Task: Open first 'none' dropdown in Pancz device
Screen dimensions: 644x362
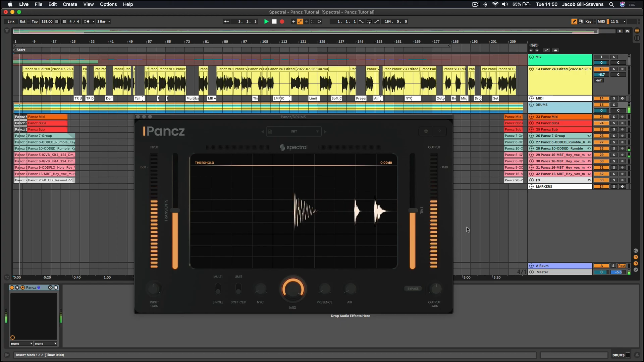Action: point(21,344)
